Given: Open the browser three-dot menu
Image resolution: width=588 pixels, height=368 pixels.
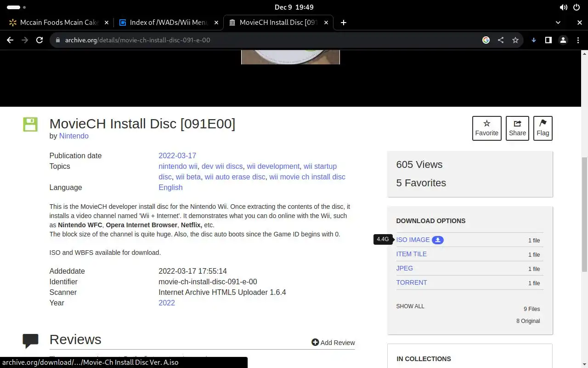Looking at the screenshot, I should (x=578, y=40).
